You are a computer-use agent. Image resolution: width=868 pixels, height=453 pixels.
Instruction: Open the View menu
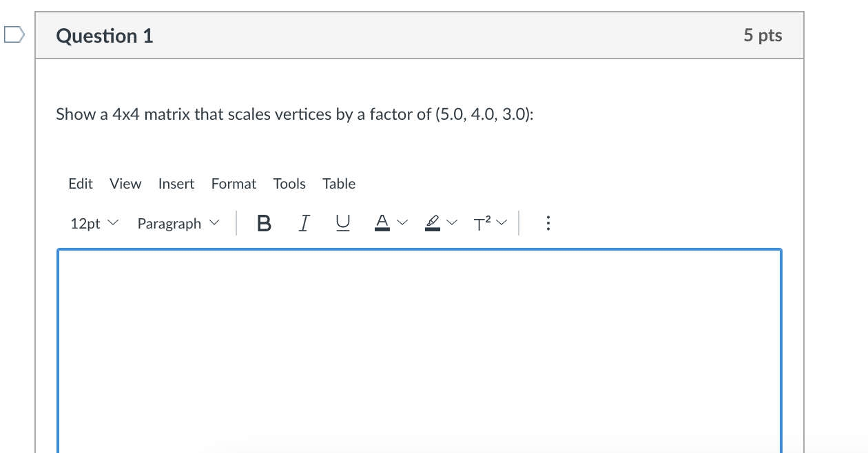tap(125, 184)
